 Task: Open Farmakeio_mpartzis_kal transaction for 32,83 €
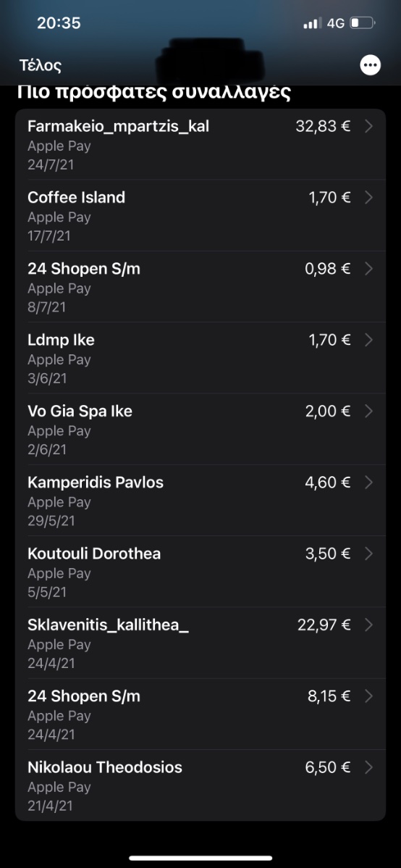point(200,144)
